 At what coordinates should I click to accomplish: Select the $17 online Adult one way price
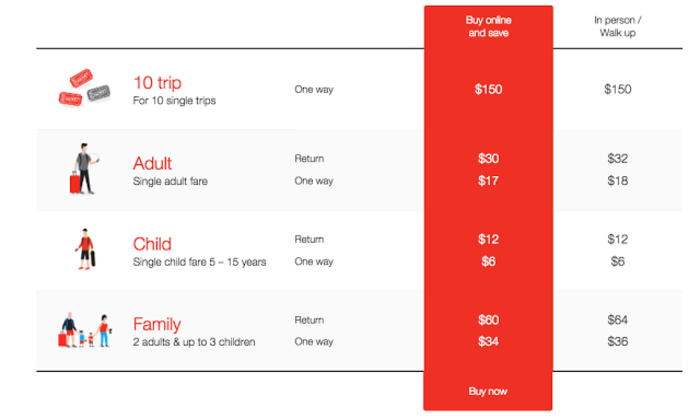pyautogui.click(x=488, y=181)
